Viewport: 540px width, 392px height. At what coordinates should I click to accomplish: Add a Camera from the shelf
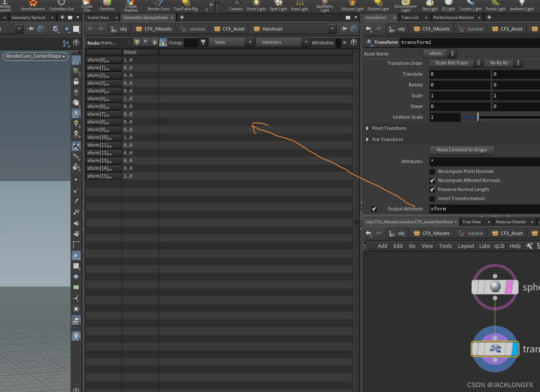(236, 6)
